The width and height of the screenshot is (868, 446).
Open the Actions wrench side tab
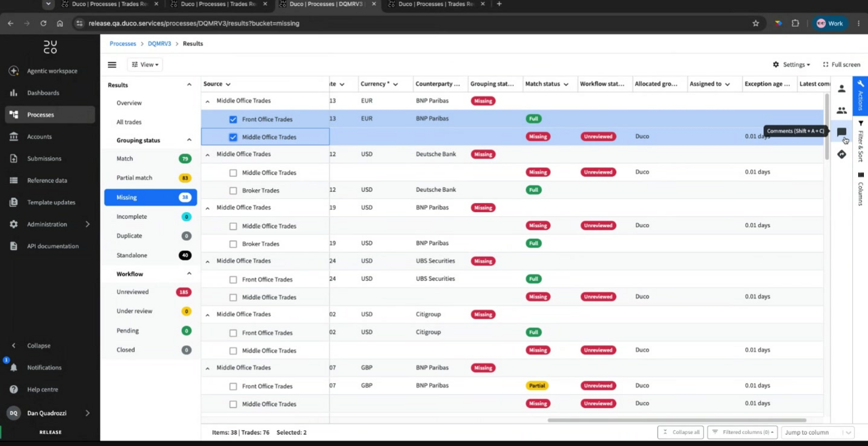point(860,96)
